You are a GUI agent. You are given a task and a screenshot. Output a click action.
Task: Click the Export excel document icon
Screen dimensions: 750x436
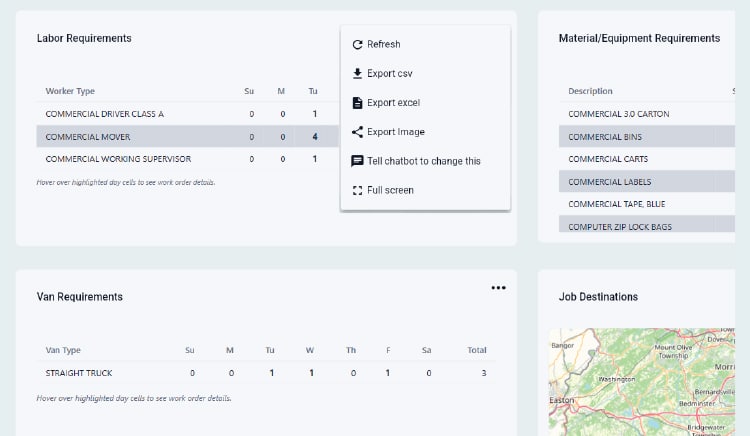tap(357, 103)
